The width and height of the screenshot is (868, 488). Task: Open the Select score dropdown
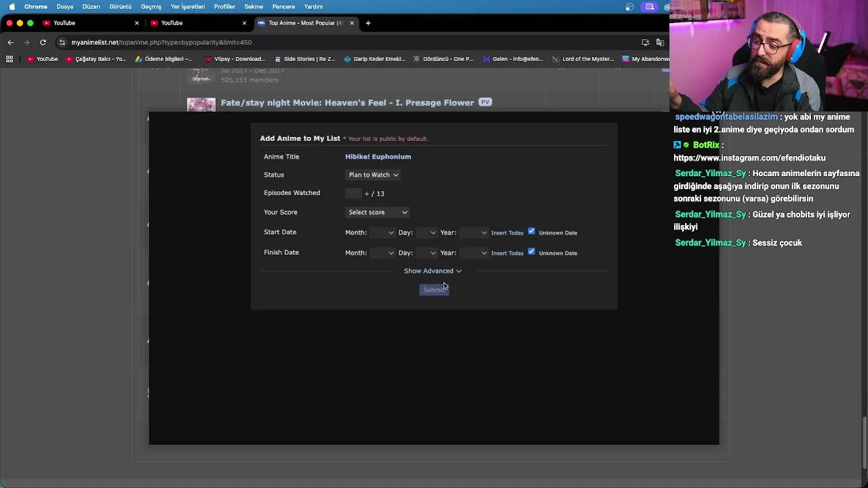377,212
